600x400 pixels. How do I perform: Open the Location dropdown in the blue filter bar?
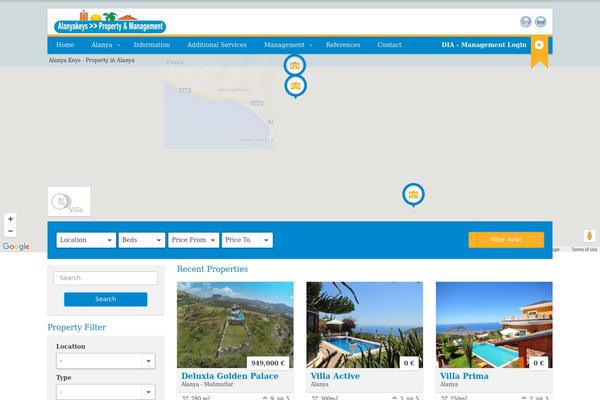point(86,240)
